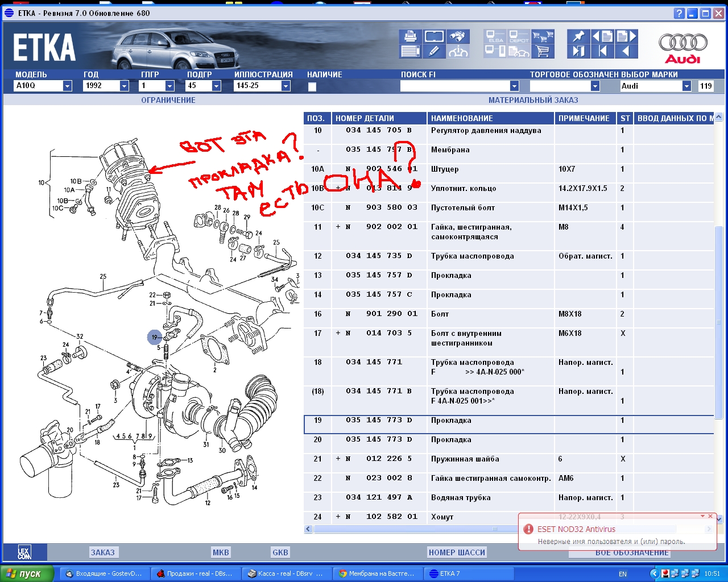Toggle the НАЛИЧИЕ checkbox
Image resolution: width=728 pixels, height=582 pixels.
coord(312,87)
